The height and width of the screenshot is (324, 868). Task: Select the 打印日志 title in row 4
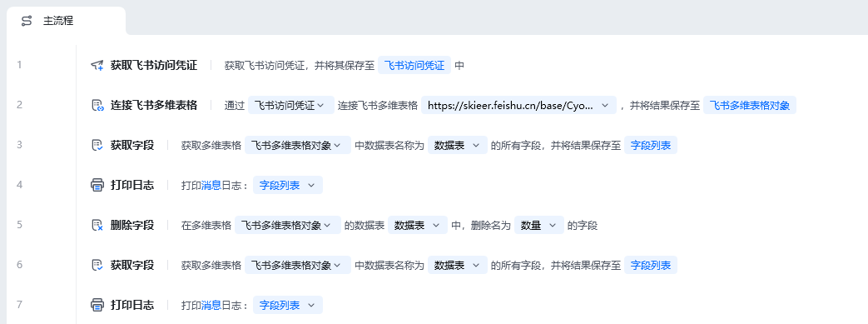coord(132,185)
